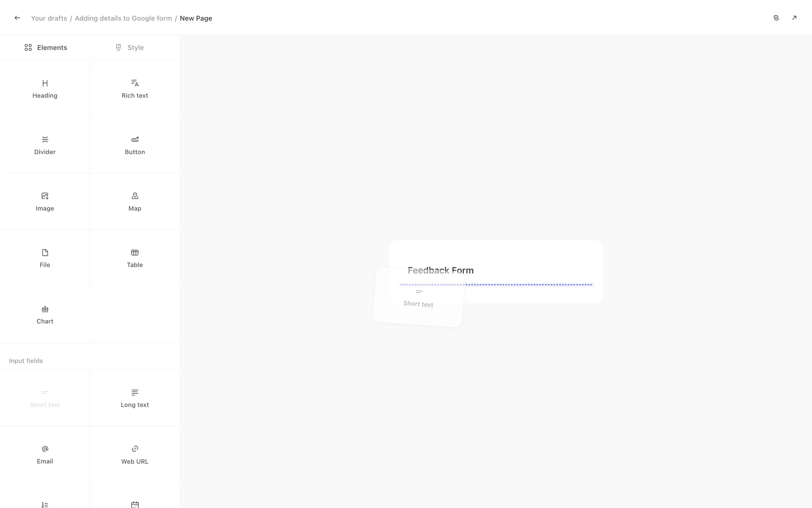Add a Long text input field
The height and width of the screenshot is (508, 812).
tap(134, 398)
